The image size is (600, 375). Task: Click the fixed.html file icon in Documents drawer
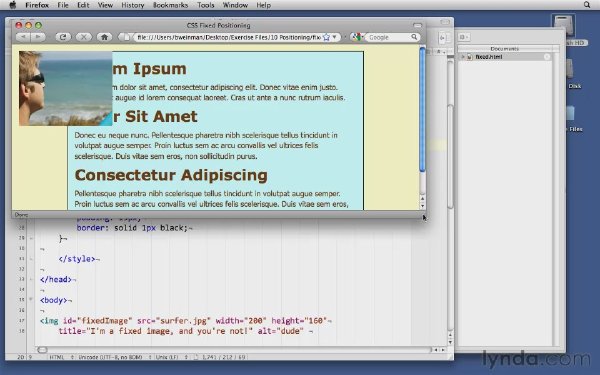click(x=470, y=57)
